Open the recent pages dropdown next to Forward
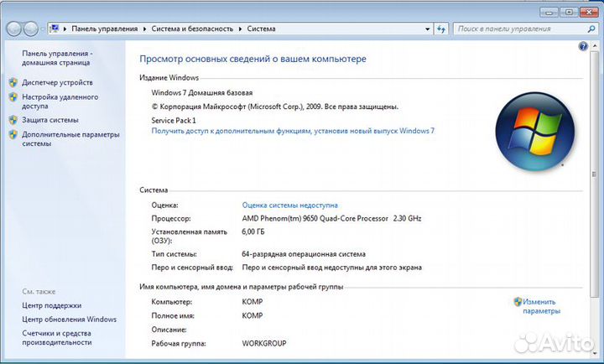Viewport: 604px width, 364px height. pyautogui.click(x=42, y=29)
